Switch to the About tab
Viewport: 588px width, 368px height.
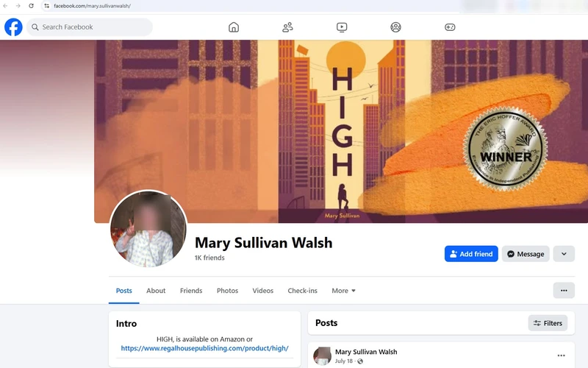click(x=156, y=291)
